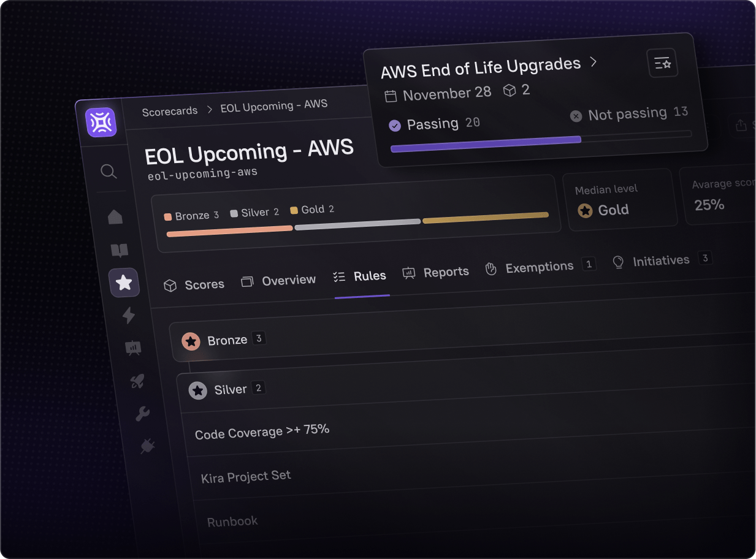Screen dimensions: 756x559
Task: Open the catalog book icon in sidebar
Action: [119, 250]
